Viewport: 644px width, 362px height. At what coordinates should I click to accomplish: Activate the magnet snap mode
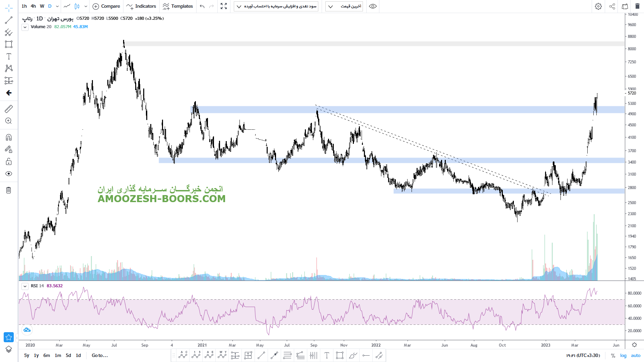(x=9, y=137)
